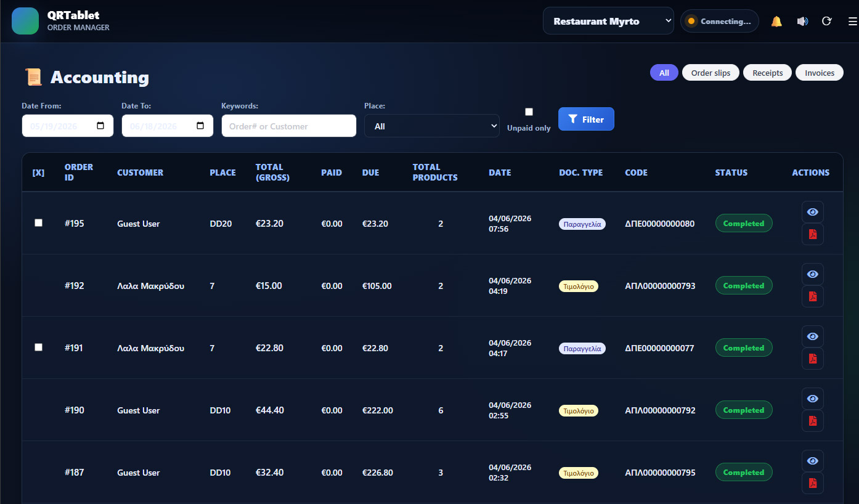Click the Connecting status indicator
The image size is (859, 504).
coord(719,21)
